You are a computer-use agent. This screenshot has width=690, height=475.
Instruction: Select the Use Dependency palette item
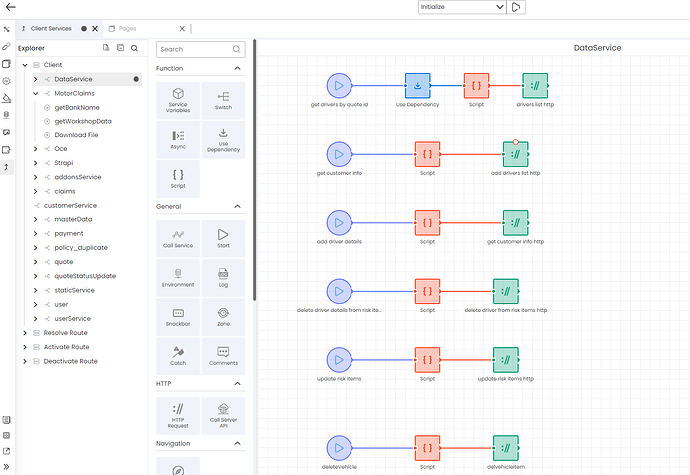tap(223, 138)
